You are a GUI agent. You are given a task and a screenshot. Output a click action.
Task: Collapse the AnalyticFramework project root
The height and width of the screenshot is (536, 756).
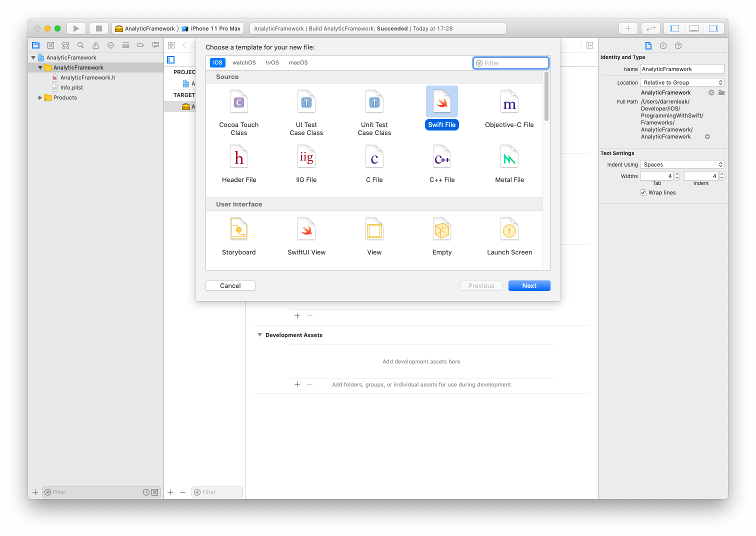[33, 57]
